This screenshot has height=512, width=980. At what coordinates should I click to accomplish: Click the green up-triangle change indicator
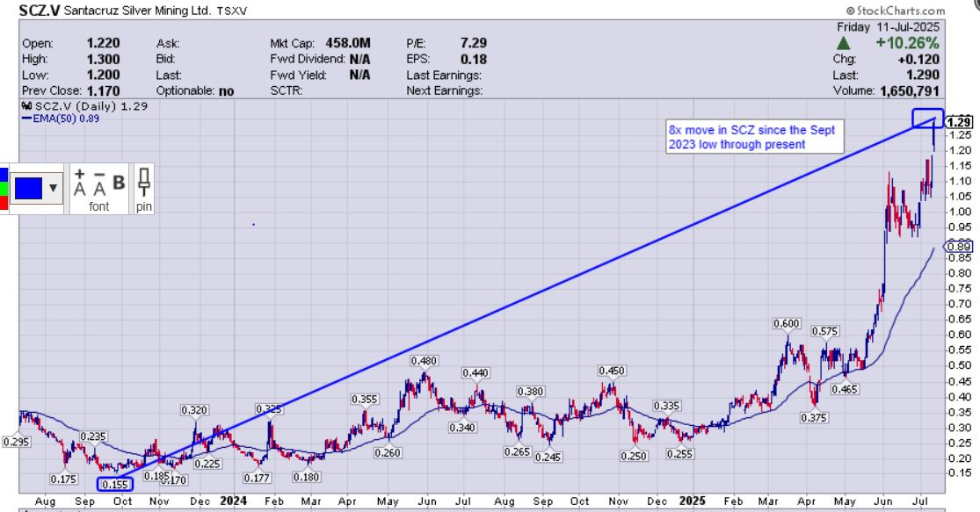click(x=844, y=43)
